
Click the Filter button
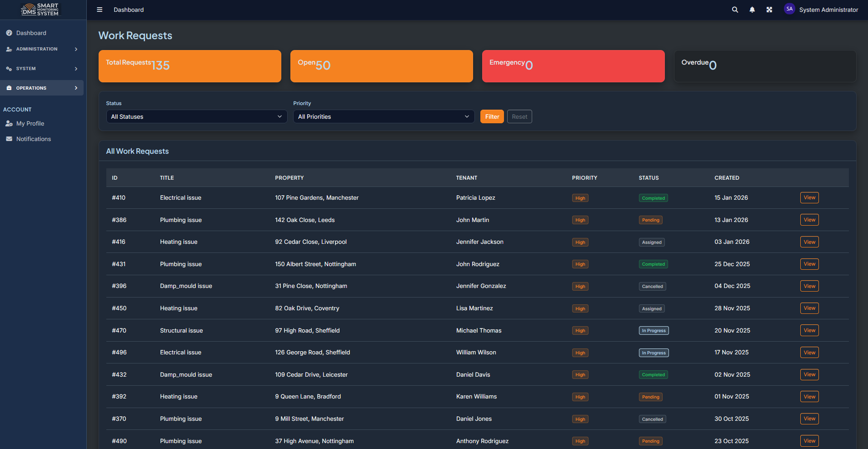[x=492, y=116]
